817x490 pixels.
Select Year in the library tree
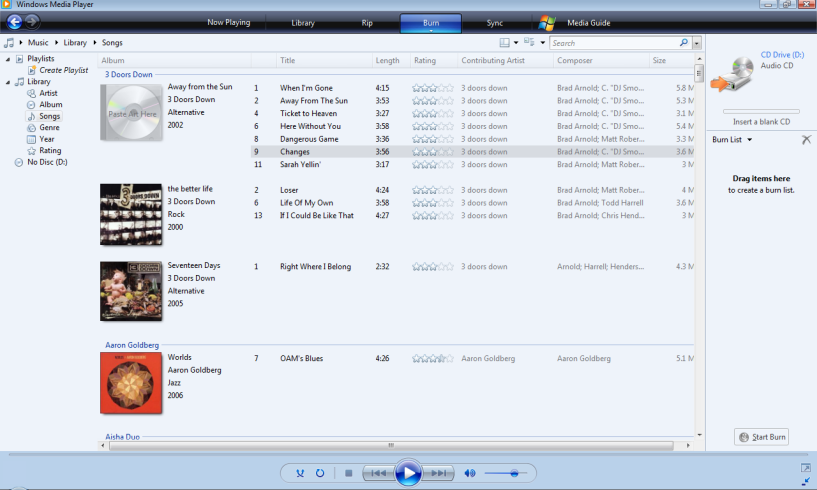click(x=46, y=139)
